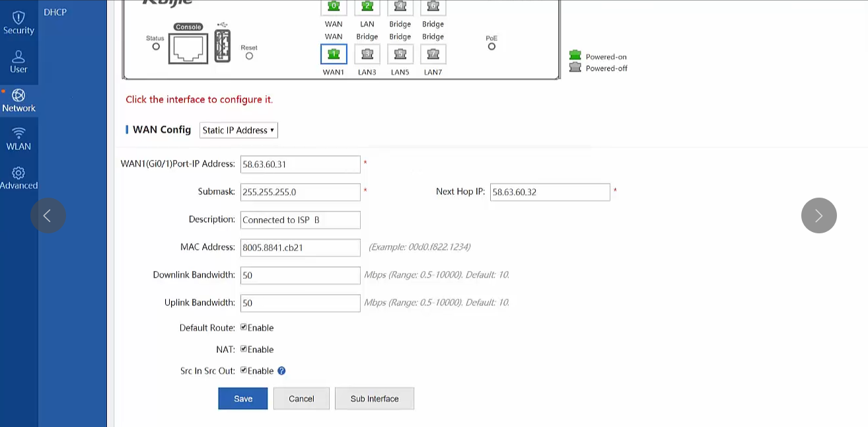Click the WAN Config heading
The image size is (868, 427).
tap(162, 130)
